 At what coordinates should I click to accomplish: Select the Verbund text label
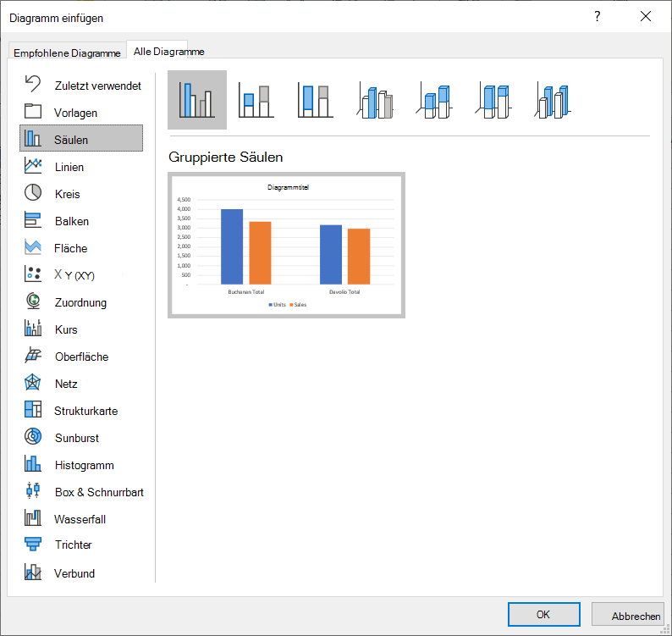[x=74, y=573]
